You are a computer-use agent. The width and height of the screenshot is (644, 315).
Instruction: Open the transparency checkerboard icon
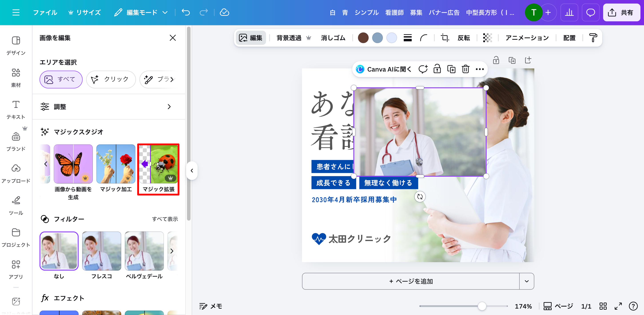click(x=487, y=38)
